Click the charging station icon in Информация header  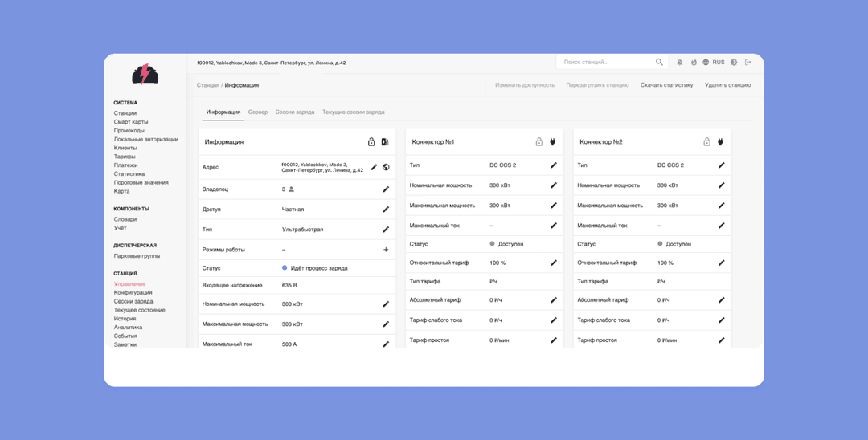pyautogui.click(x=385, y=142)
